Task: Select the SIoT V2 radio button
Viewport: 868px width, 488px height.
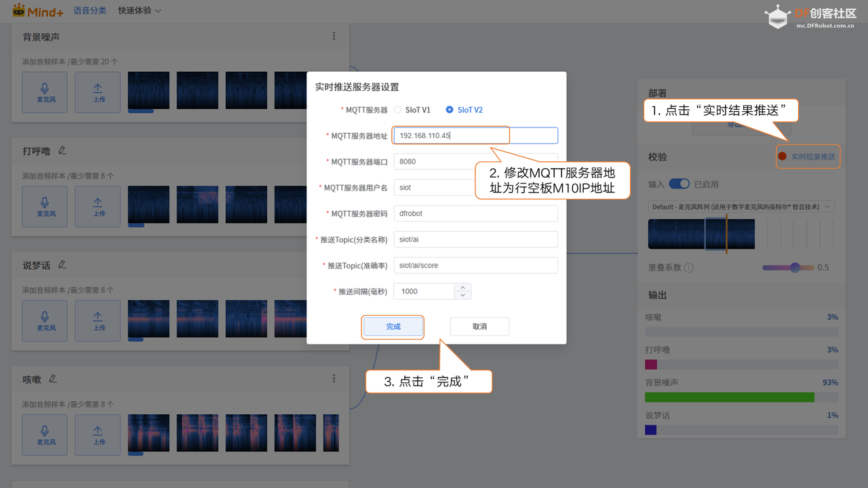Action: tap(449, 109)
